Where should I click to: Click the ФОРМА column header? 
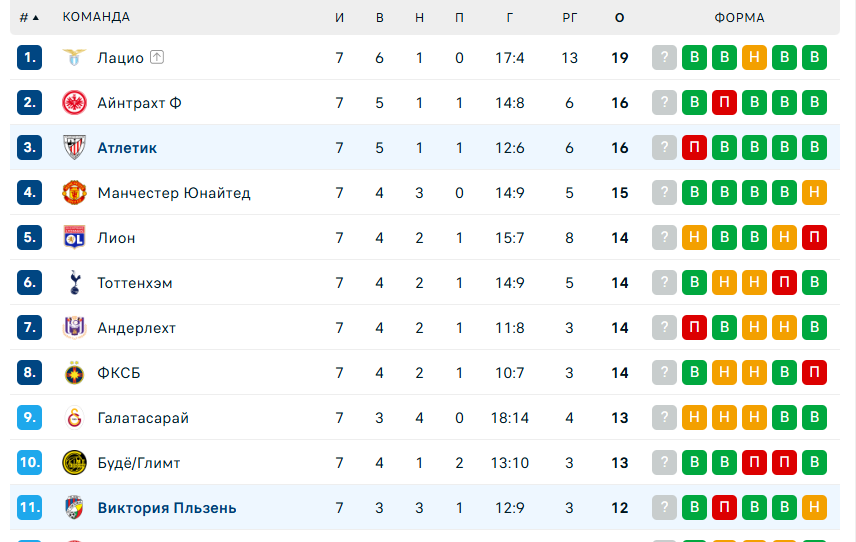(739, 17)
